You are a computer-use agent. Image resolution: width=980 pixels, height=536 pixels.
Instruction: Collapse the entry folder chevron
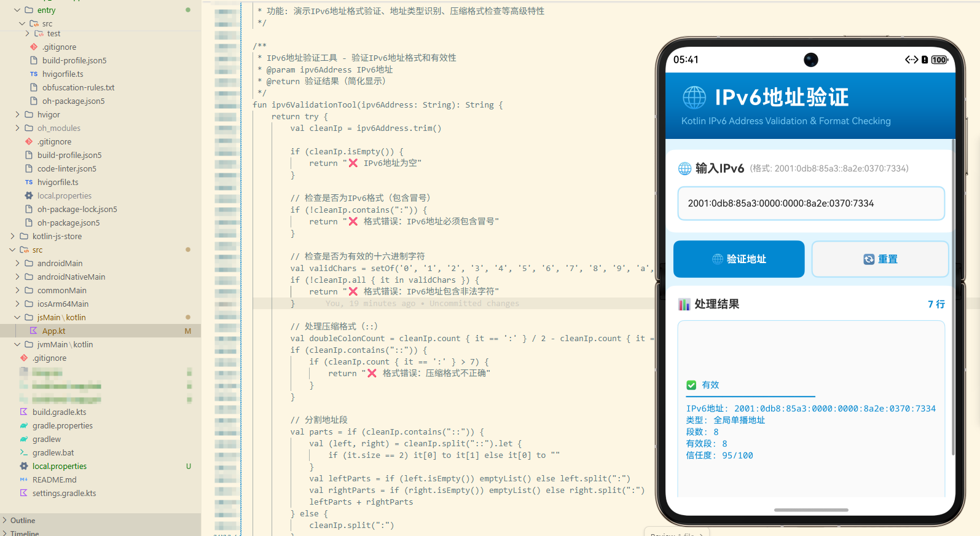(17, 10)
